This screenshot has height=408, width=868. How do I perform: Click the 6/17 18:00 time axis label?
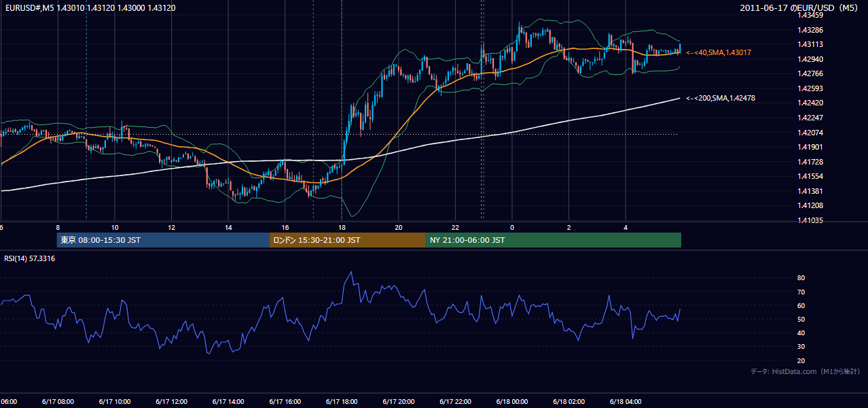[342, 401]
